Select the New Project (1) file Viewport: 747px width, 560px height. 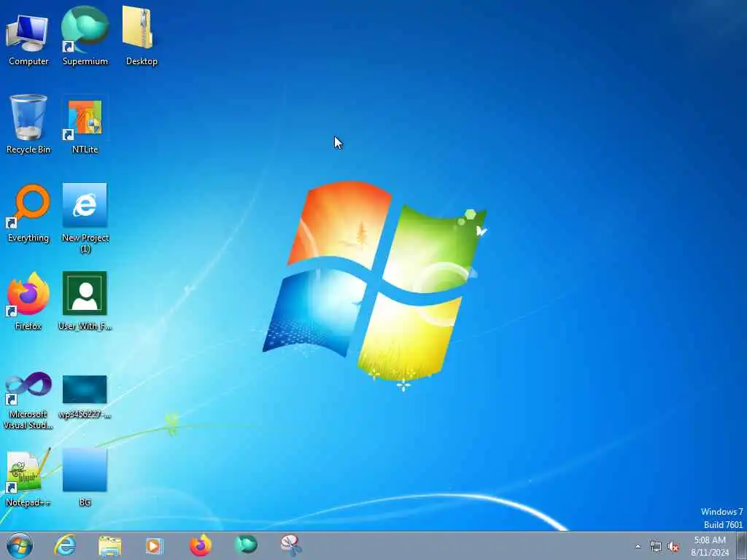click(x=85, y=218)
